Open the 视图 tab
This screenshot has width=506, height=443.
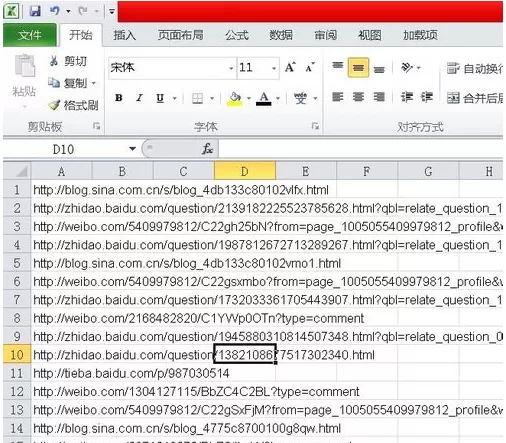[x=369, y=35]
